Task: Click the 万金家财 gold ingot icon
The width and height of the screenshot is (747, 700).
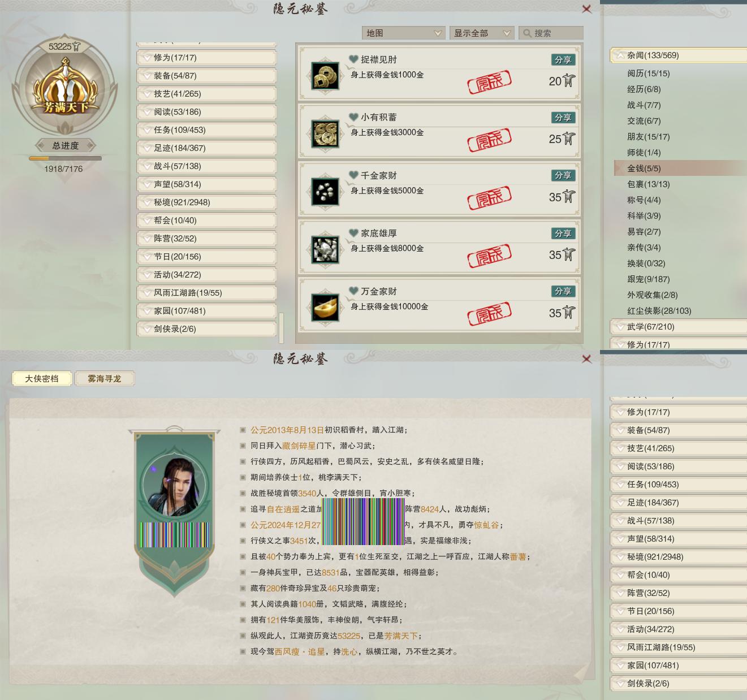Action: click(x=325, y=308)
